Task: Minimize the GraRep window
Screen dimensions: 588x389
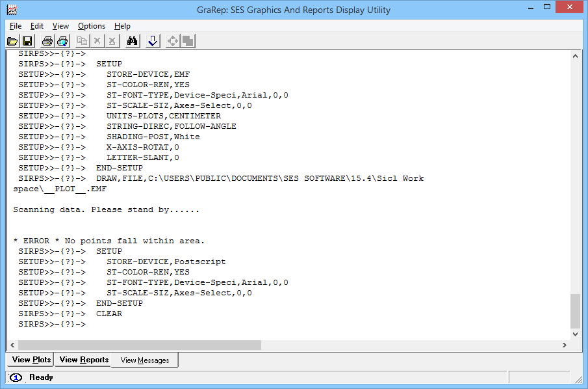Action: [531, 8]
